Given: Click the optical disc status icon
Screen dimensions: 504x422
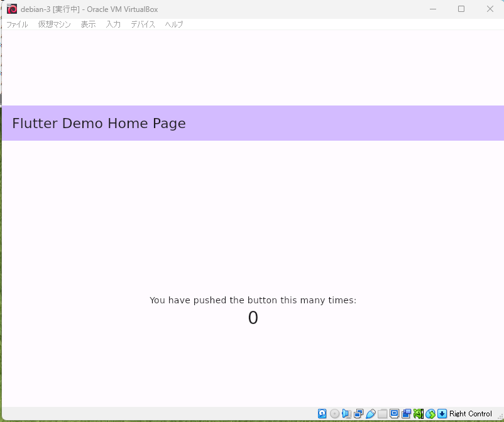Looking at the screenshot, I should point(334,413).
